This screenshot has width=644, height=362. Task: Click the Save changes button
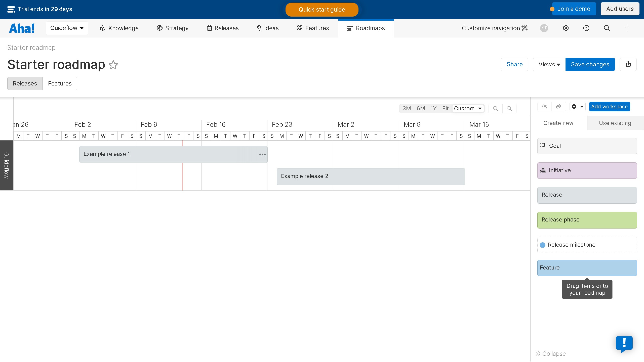[590, 64]
